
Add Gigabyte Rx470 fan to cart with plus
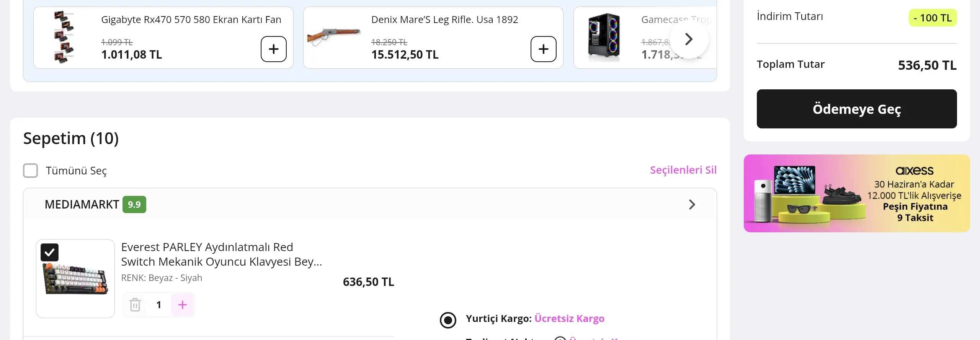(273, 49)
